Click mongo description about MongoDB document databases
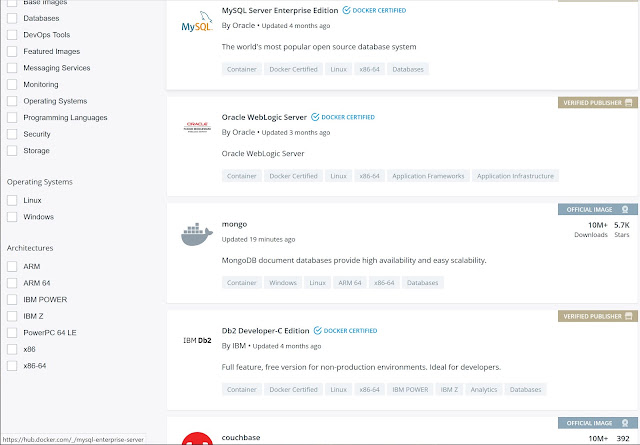640x445 pixels. [354, 260]
